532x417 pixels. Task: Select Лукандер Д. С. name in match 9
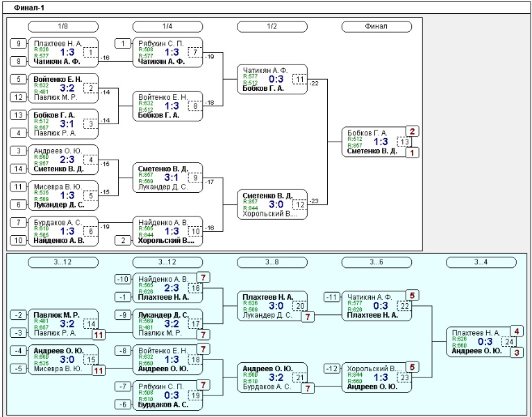pos(163,187)
